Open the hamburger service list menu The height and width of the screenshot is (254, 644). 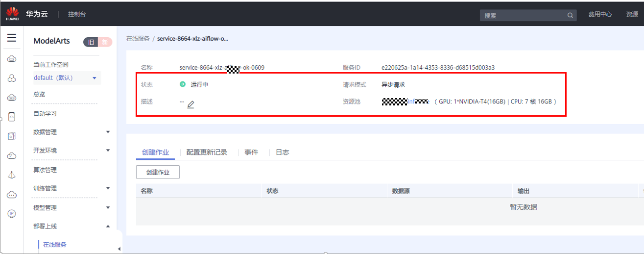(x=12, y=38)
